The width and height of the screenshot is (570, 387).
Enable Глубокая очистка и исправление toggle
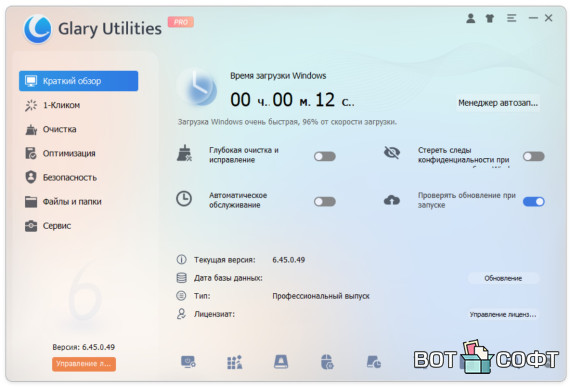click(x=325, y=156)
